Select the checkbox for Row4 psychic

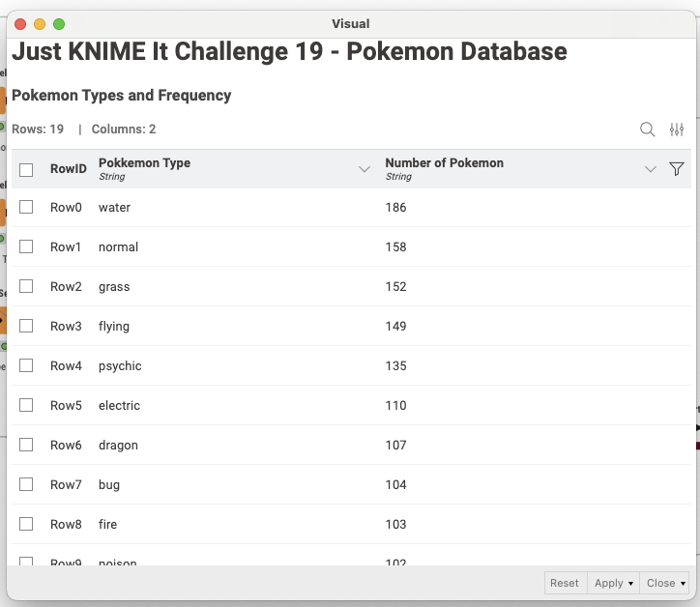[x=26, y=365]
